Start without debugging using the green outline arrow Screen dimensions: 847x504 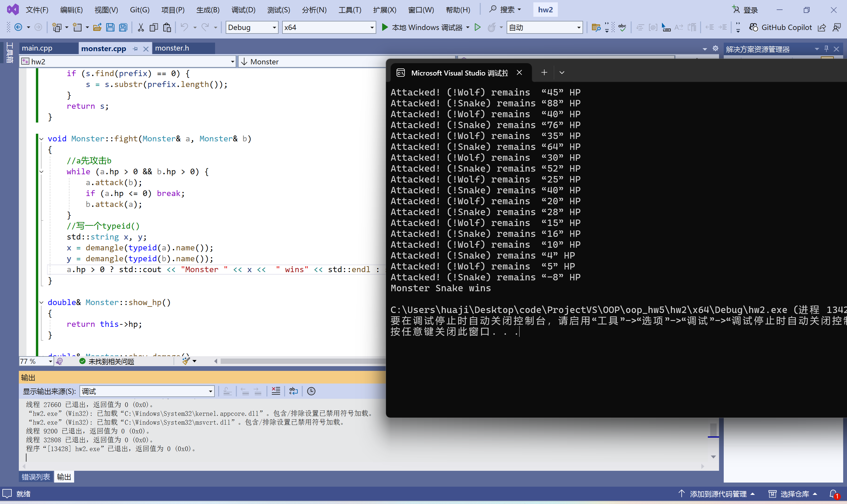pos(477,28)
